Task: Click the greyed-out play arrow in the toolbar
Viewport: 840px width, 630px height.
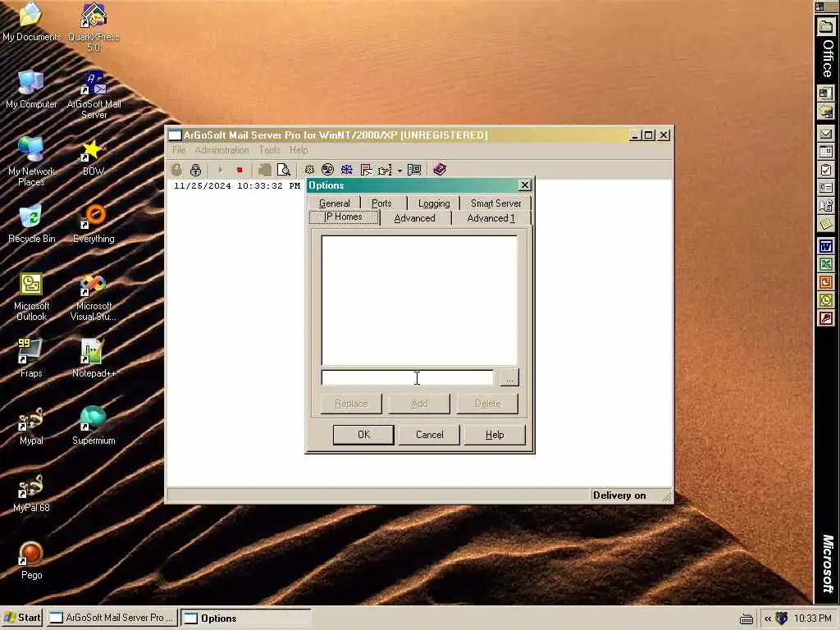Action: click(x=220, y=170)
